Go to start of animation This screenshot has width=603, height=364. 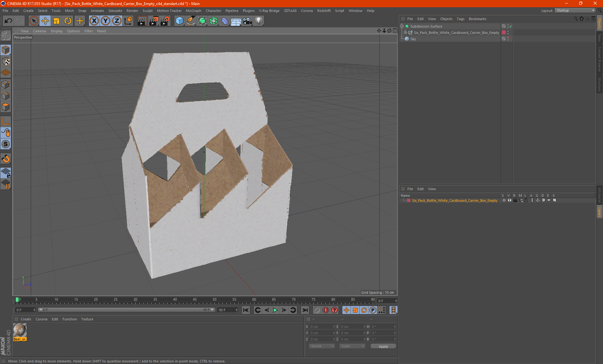246,310
